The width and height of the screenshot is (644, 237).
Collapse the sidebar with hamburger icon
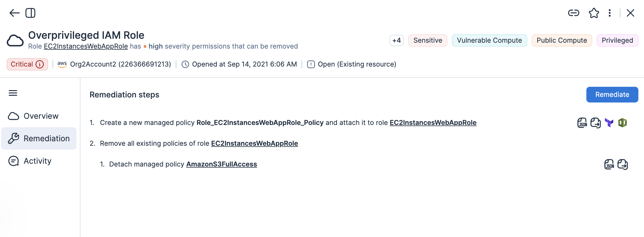click(13, 93)
